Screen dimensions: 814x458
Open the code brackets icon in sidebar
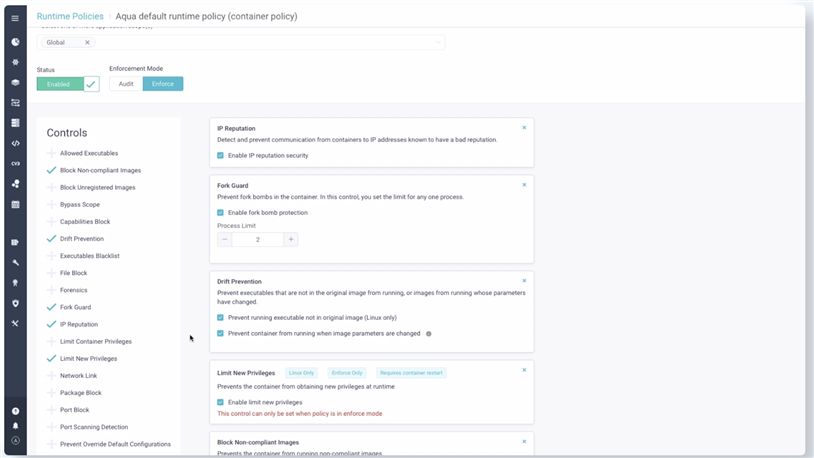click(15, 143)
